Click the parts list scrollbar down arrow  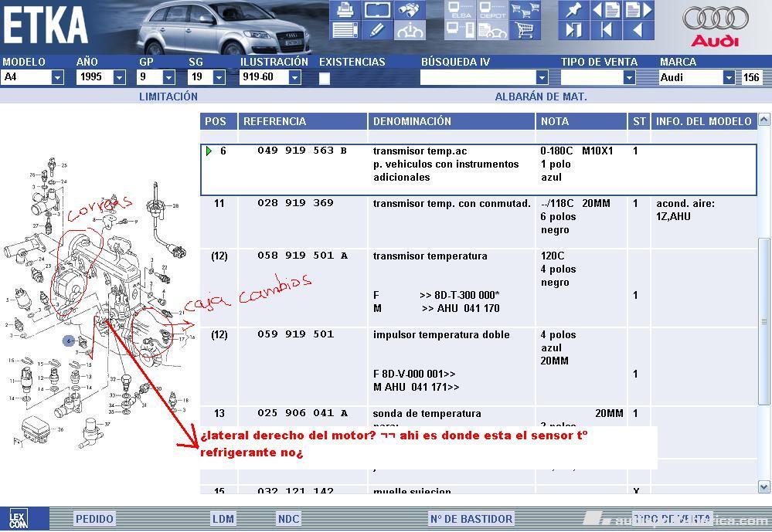pos(764,487)
